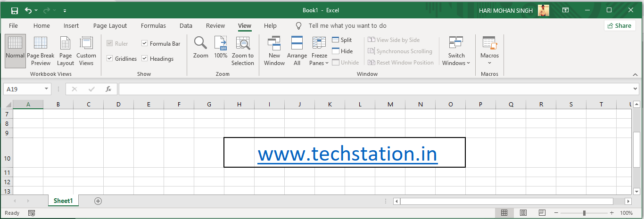The height and width of the screenshot is (219, 644).
Task: Open Macros button
Action: pos(489,50)
